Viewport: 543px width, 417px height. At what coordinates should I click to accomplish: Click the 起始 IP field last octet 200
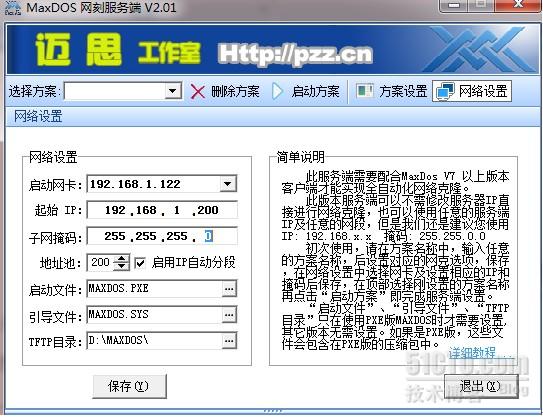point(208,210)
